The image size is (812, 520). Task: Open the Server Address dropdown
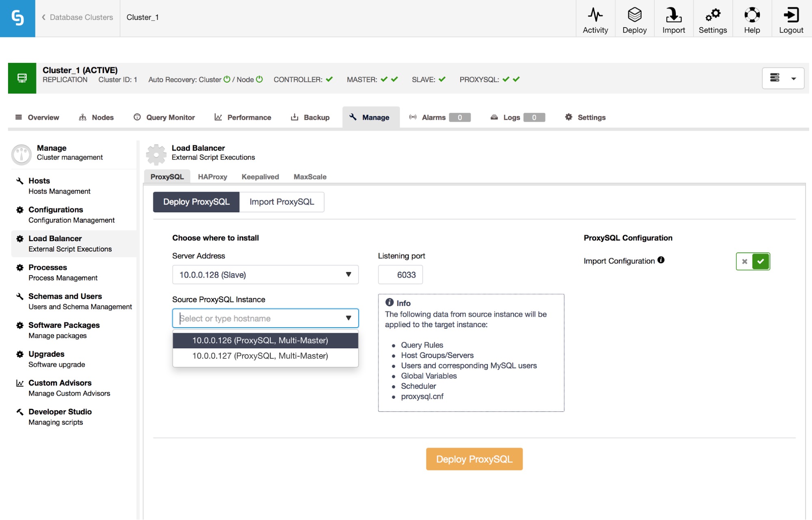click(x=265, y=274)
